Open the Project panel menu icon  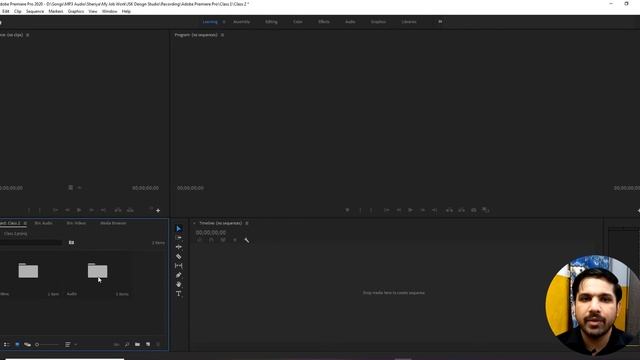pos(25,223)
